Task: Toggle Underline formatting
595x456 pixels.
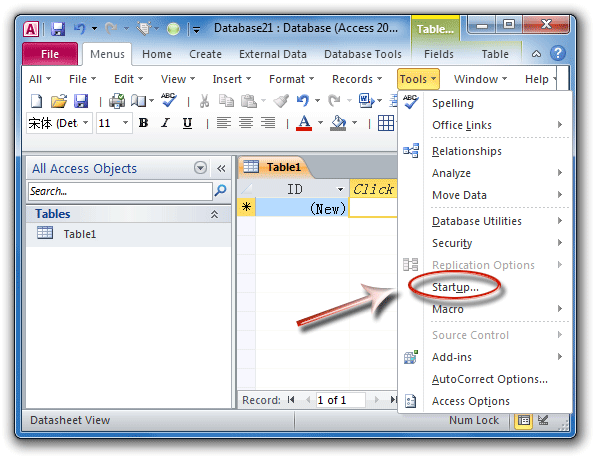Action: (187, 123)
